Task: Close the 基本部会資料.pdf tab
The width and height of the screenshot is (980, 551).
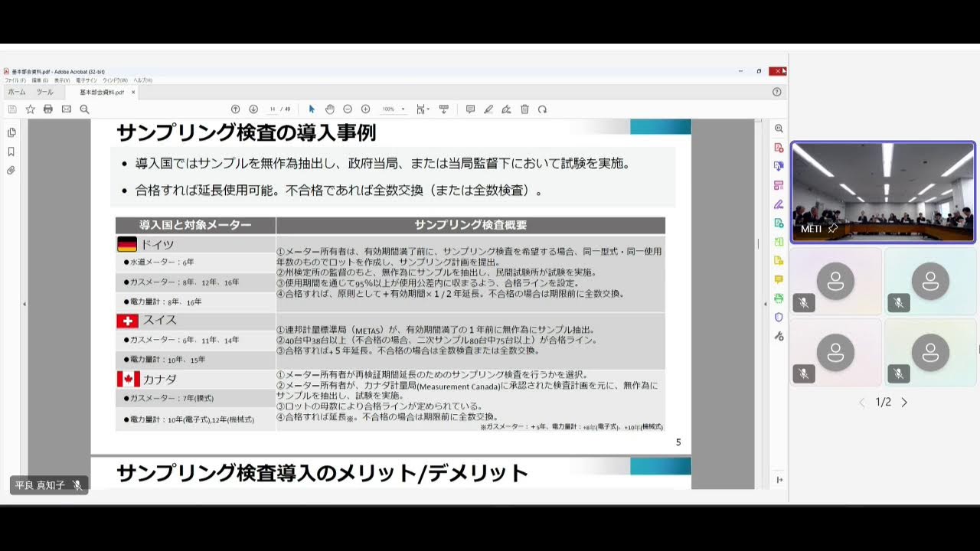Action: coord(133,92)
